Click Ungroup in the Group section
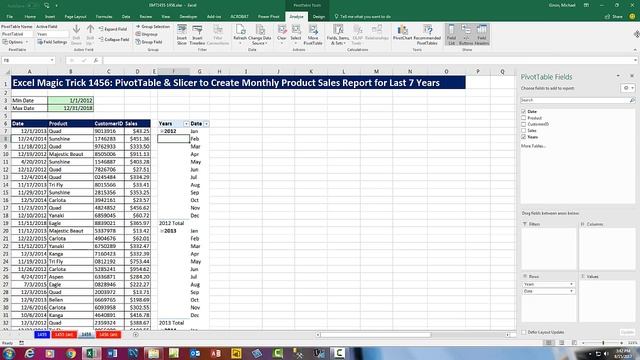This screenshot has height=360, width=640. (147, 34)
